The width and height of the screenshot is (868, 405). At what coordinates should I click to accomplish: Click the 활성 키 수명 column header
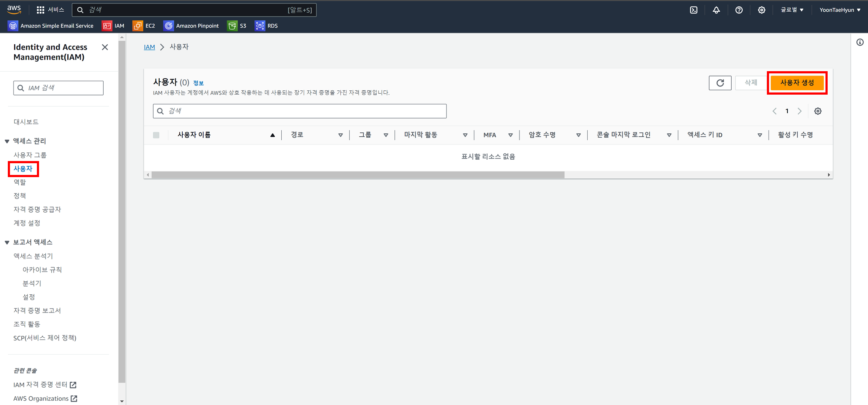[x=795, y=135]
